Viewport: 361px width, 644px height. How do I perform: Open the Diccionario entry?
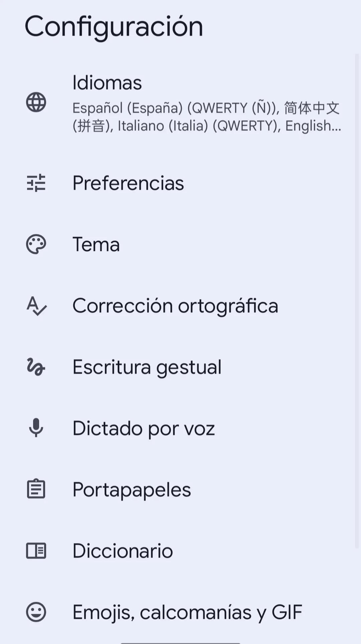point(123,551)
